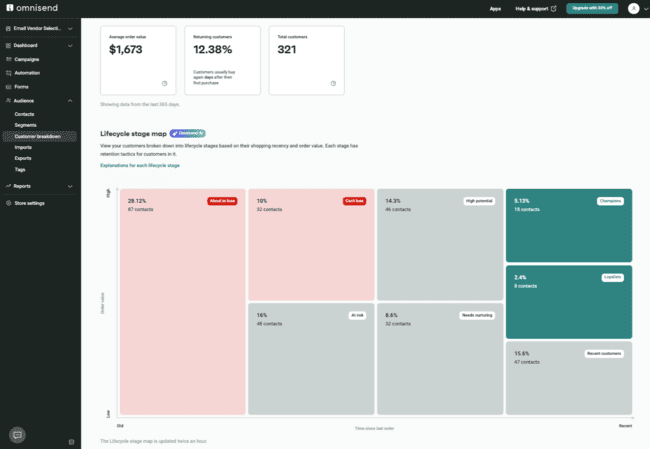Click the 5.13% Champions percentage
Image resolution: width=650 pixels, height=449 pixels.
[x=522, y=201]
